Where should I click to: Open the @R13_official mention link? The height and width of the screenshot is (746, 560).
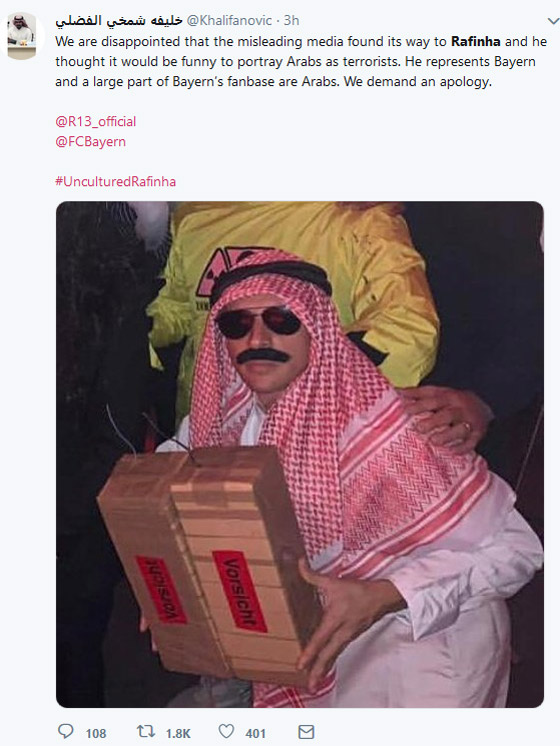point(96,122)
